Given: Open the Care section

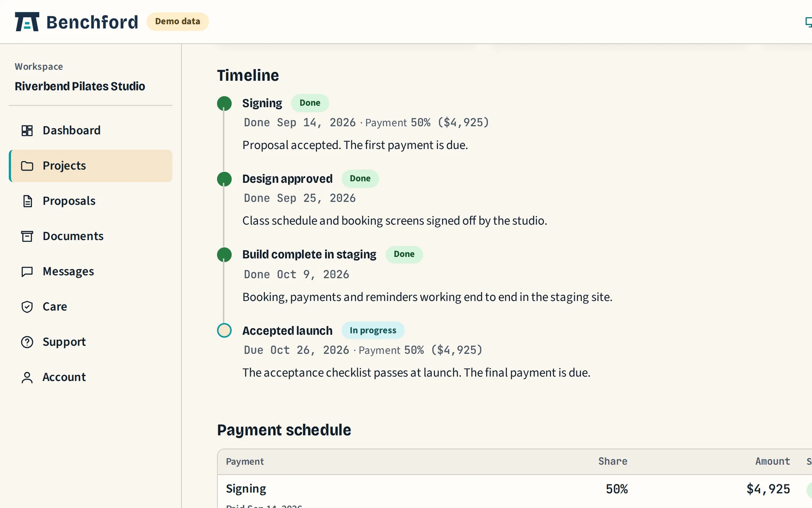Looking at the screenshot, I should click(x=91, y=306).
